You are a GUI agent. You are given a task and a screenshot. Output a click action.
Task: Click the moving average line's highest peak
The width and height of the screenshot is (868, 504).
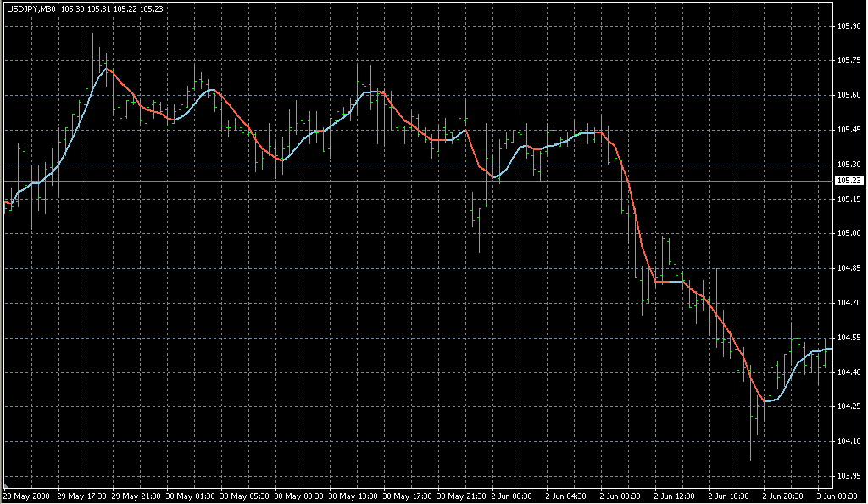[x=107, y=69]
